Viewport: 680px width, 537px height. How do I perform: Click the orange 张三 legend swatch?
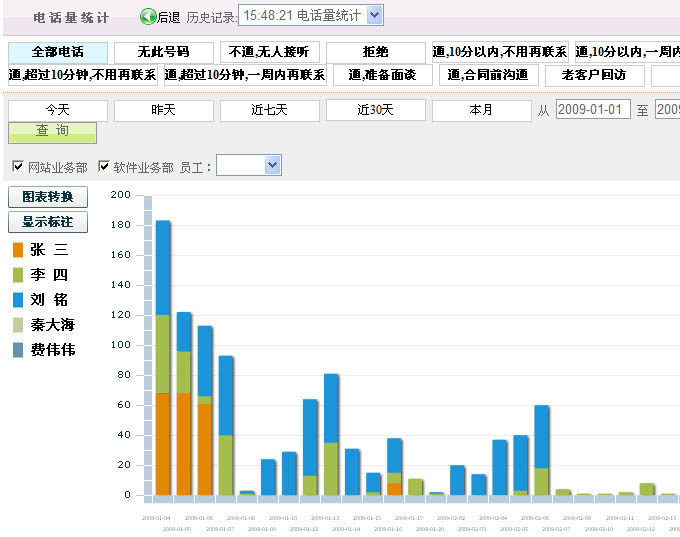point(17,250)
